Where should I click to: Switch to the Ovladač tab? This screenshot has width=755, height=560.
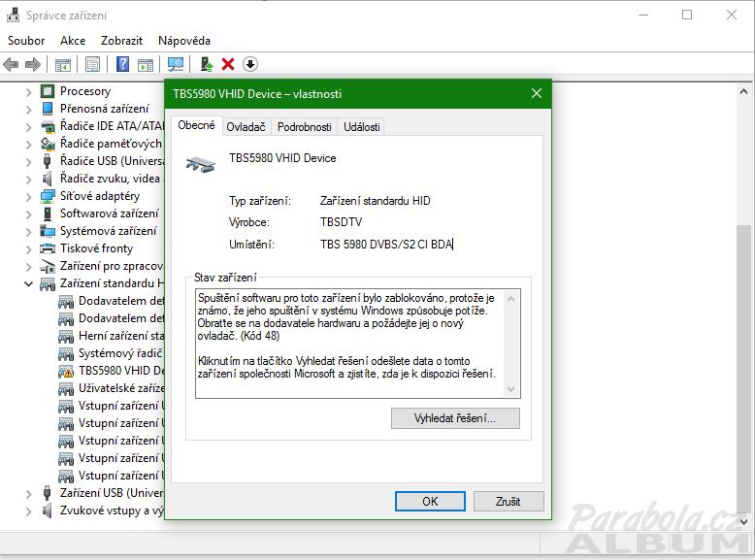pos(246,127)
